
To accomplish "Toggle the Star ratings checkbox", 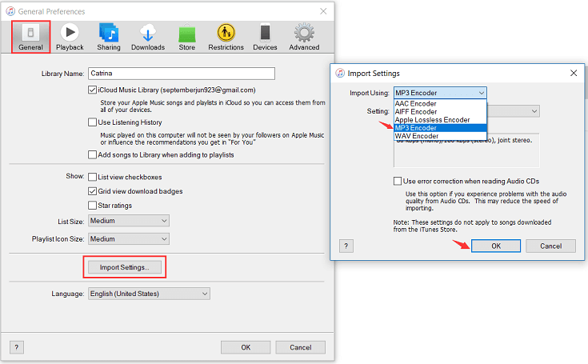I will (93, 206).
